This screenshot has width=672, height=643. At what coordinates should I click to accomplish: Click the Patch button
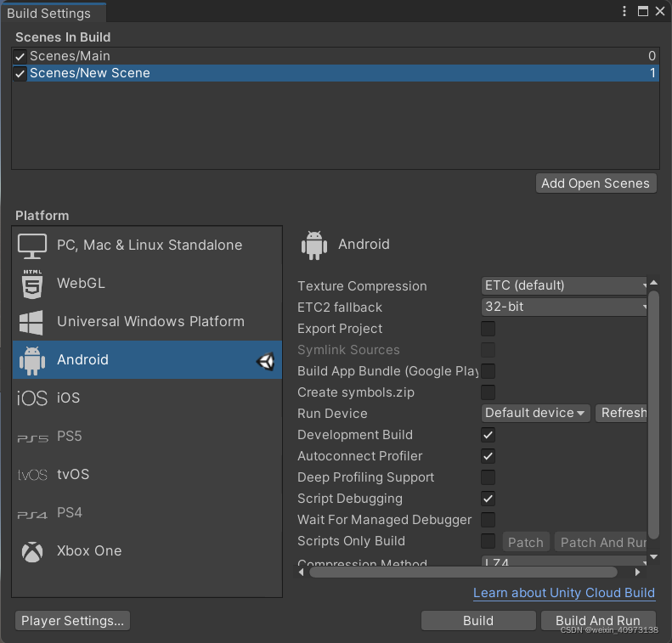point(526,542)
